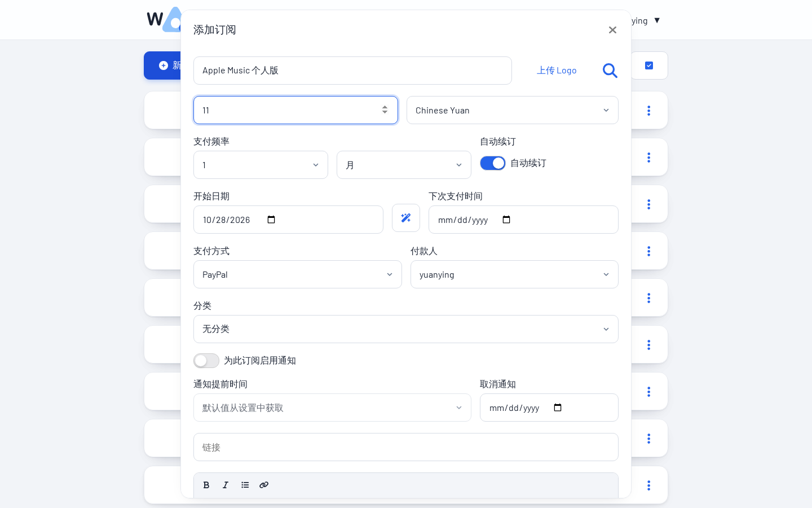Open the Chinese Yuan currency dropdown
The image size is (812, 508).
(x=513, y=110)
